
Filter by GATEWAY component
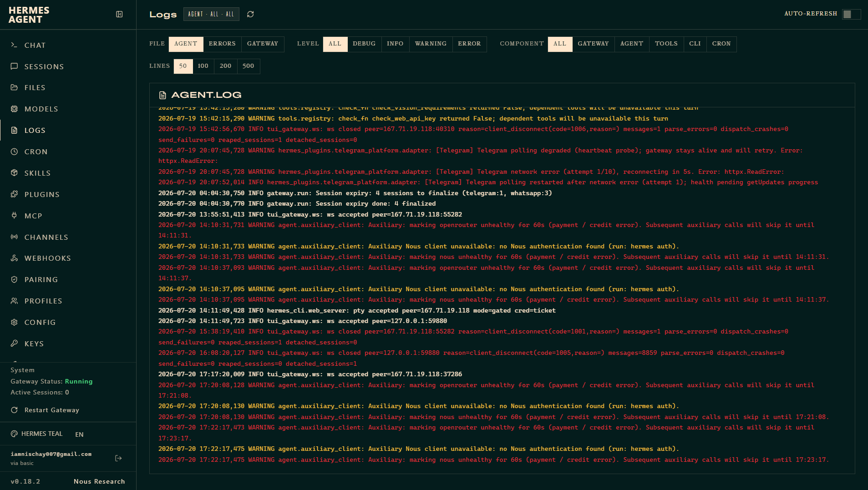(x=593, y=44)
